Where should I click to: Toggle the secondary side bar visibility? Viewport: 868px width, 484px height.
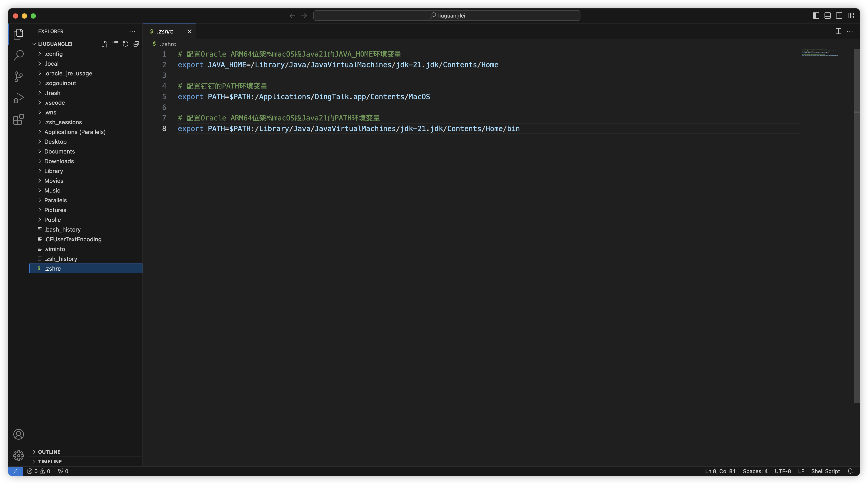(839, 16)
